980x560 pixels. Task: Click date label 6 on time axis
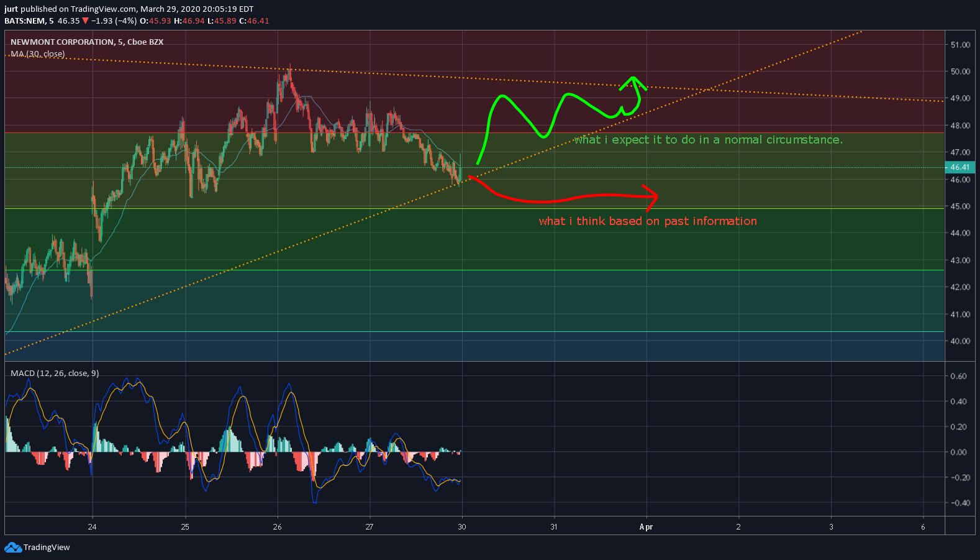coord(923,527)
